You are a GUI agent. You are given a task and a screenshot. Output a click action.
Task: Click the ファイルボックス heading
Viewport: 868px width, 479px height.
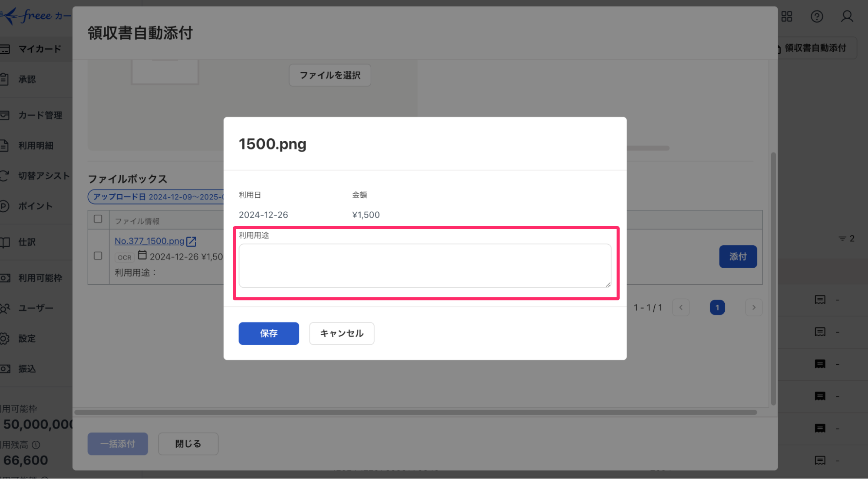[128, 179]
